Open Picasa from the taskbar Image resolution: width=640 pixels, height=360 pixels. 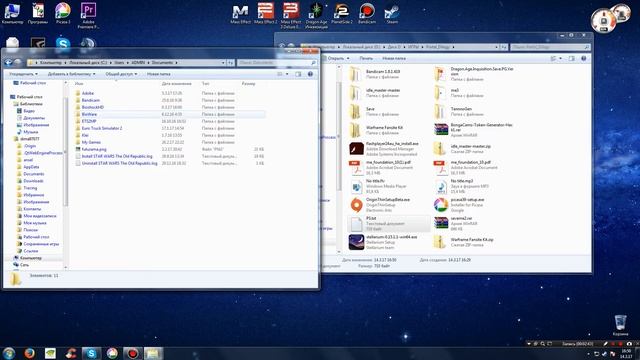[x=112, y=353]
